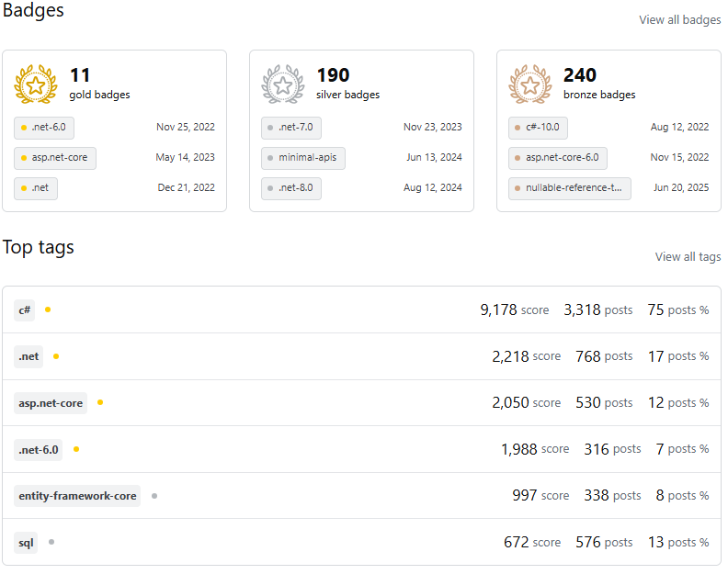
Task: Click the '75 posts %' value
Action: click(x=678, y=310)
